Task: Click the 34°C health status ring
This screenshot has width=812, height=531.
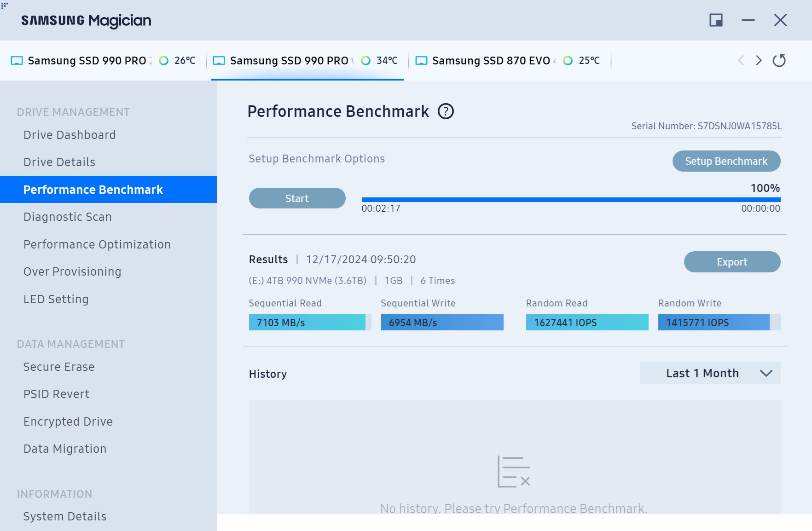Action: (366, 61)
